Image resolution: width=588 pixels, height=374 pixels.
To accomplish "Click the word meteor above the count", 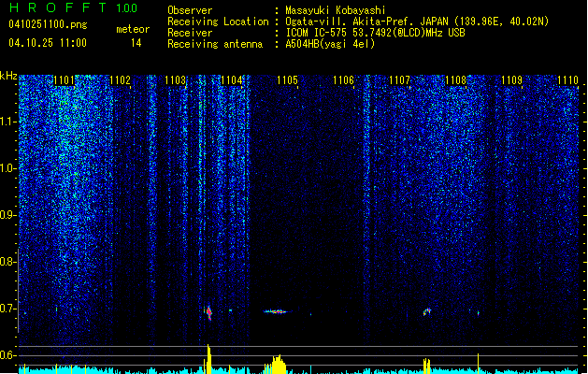I will click(133, 29).
